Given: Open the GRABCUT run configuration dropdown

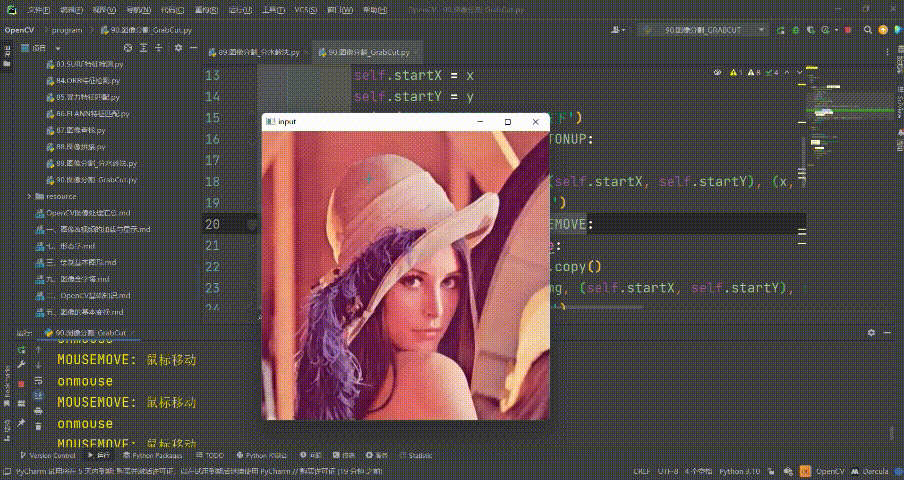Looking at the screenshot, I should click(x=703, y=30).
